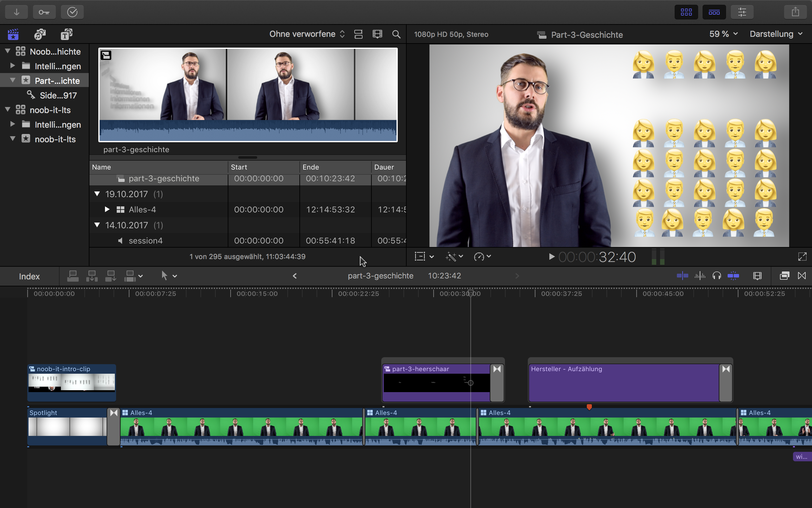This screenshot has width=812, height=508.
Task: Collapse the 14.10.2017 date group
Action: [97, 225]
